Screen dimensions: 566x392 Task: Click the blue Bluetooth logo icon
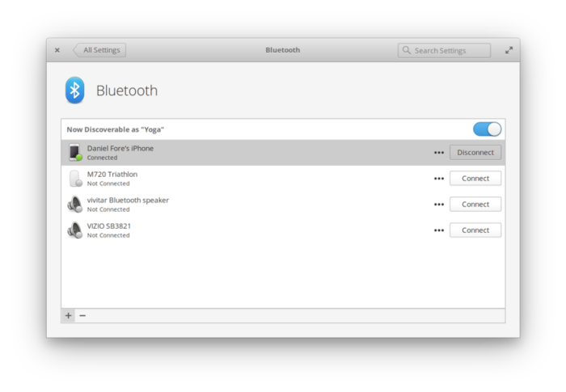(x=74, y=91)
